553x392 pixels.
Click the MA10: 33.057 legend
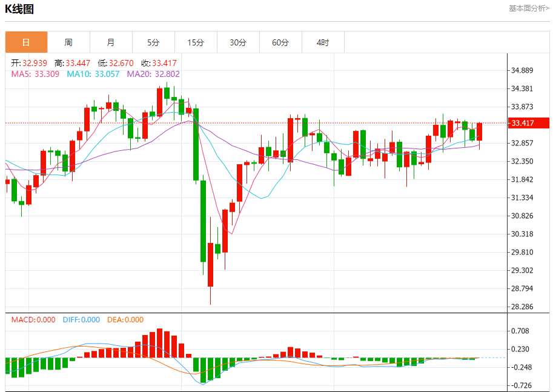[93, 74]
